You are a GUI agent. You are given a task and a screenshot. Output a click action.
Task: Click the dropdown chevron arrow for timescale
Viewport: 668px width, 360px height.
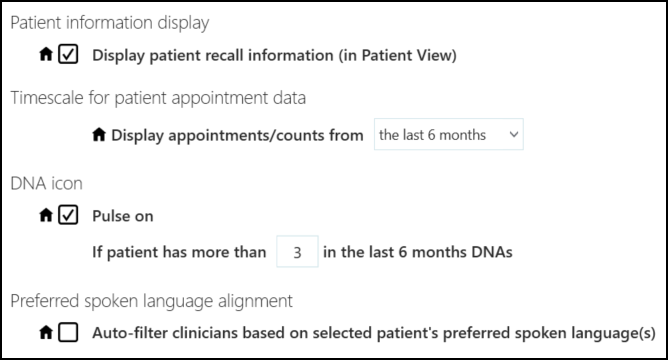click(514, 135)
